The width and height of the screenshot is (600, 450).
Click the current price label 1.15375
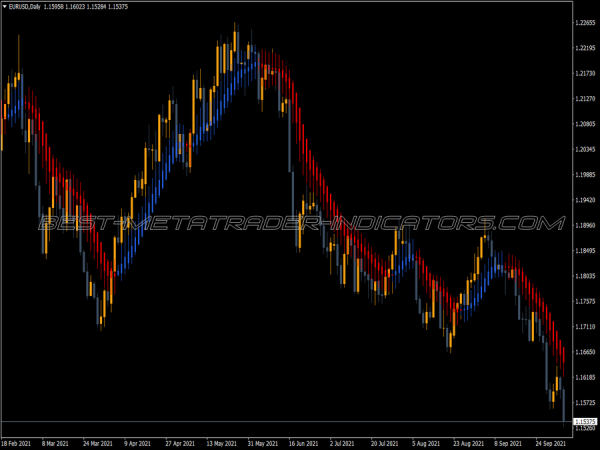[x=582, y=422]
